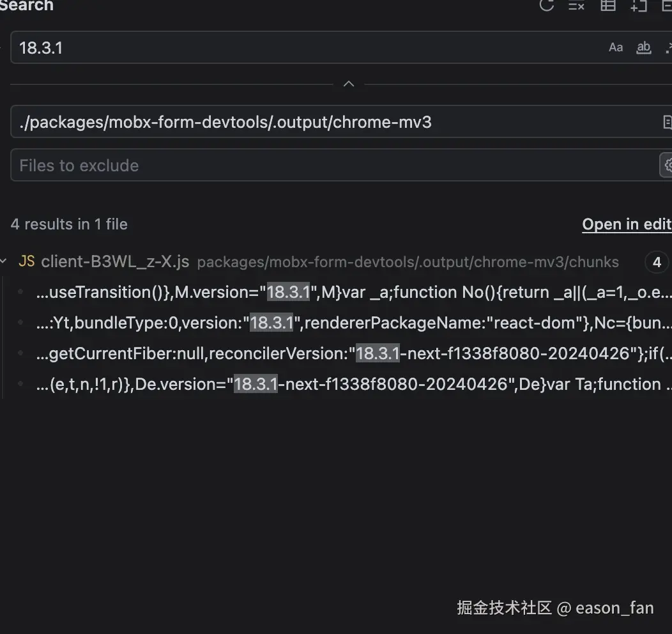Collapse client-B3WL_z-X.js result group
The width and height of the screenshot is (672, 634).
click(x=3, y=261)
